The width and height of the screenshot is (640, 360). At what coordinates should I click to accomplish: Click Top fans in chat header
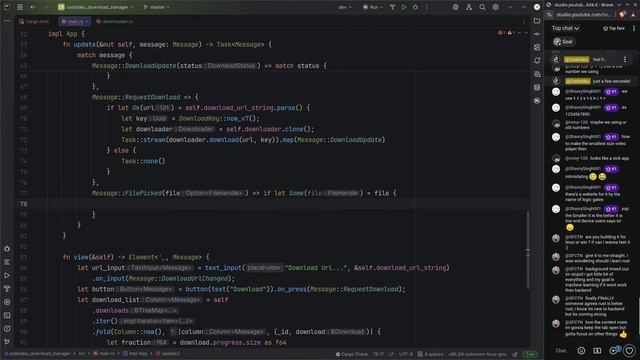coord(613,28)
